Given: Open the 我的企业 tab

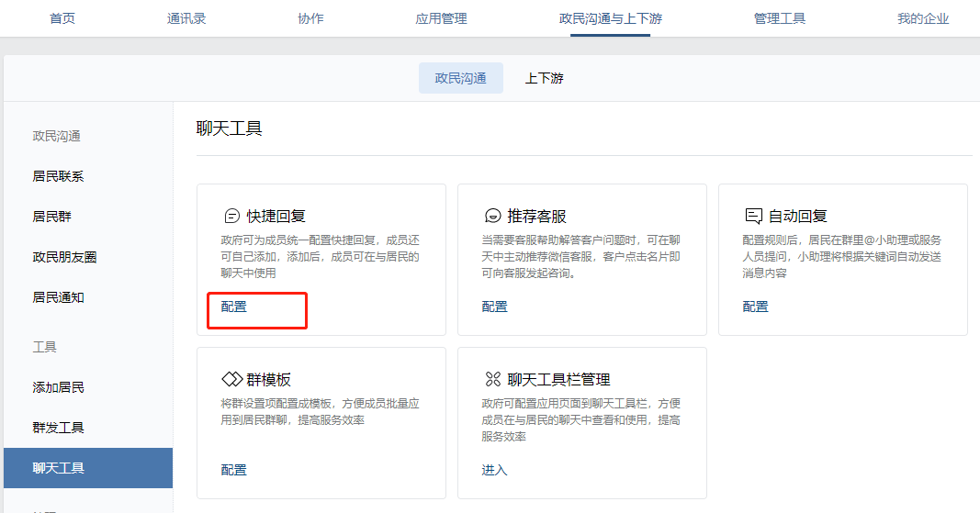Looking at the screenshot, I should click(923, 18).
